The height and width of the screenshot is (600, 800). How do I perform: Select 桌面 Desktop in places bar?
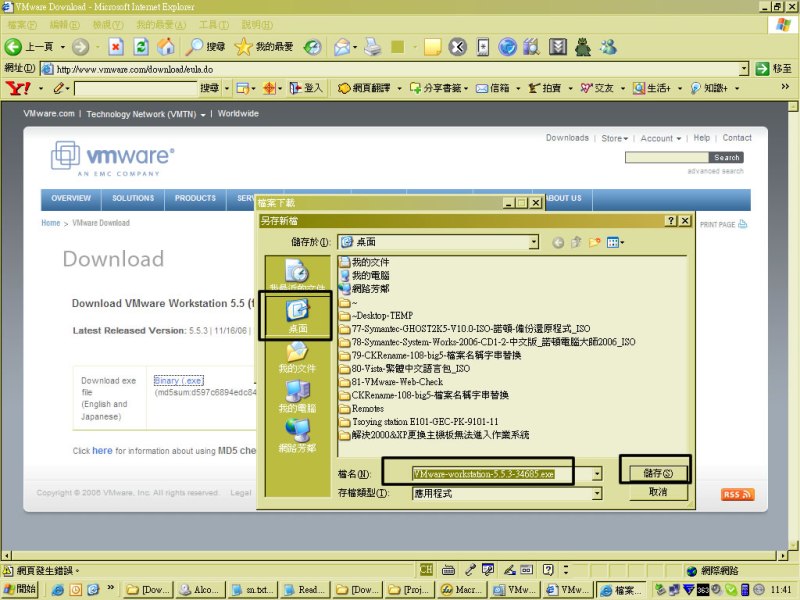tap(297, 316)
